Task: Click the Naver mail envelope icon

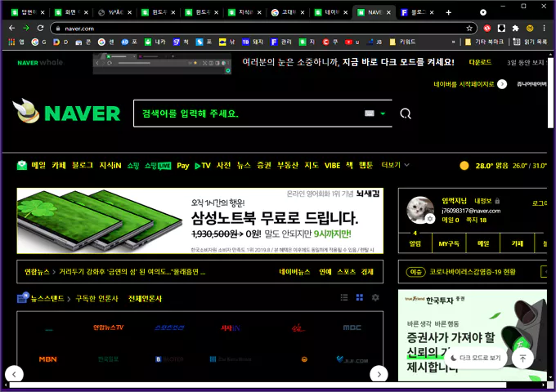Action: [x=22, y=165]
